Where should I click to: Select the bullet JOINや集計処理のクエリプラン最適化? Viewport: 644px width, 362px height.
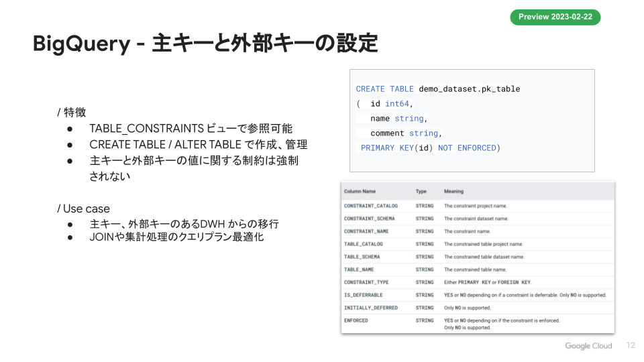pyautogui.click(x=176, y=237)
